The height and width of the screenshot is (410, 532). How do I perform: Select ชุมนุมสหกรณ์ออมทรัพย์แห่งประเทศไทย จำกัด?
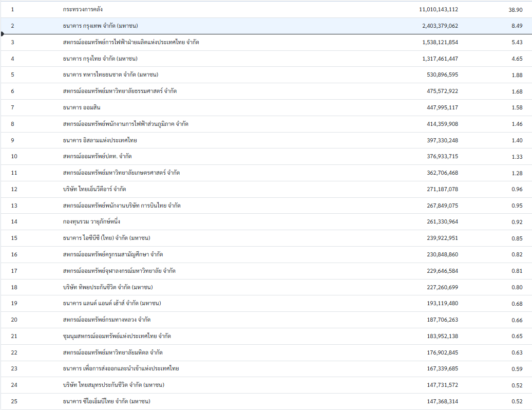coord(117,336)
